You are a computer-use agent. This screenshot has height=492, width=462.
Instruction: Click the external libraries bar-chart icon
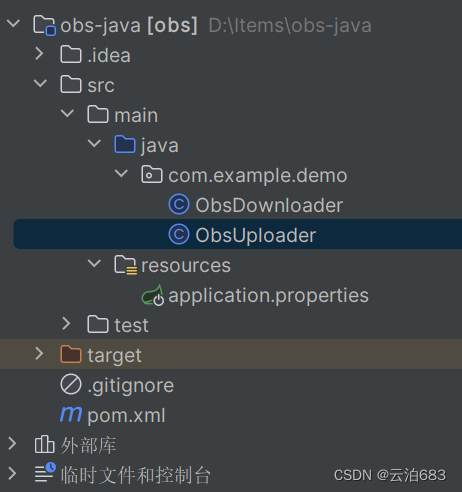point(44,444)
